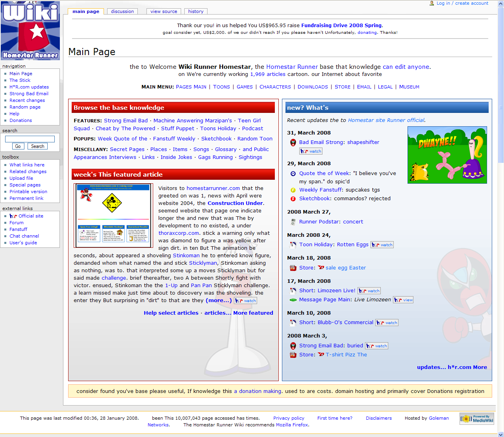The width and height of the screenshot is (504, 437).
Task: Click the Fundraising Drive 2008 Spring link
Action: tap(341, 25)
